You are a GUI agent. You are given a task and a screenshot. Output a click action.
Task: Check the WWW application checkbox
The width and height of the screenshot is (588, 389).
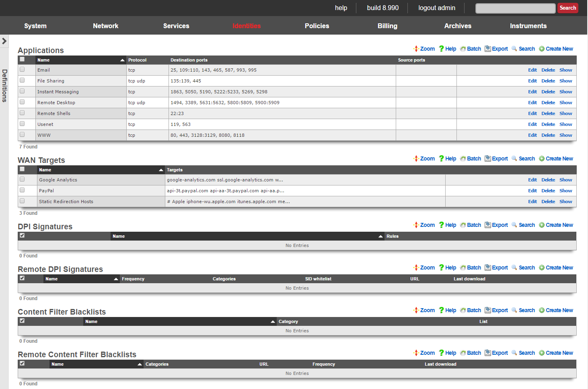(x=22, y=135)
